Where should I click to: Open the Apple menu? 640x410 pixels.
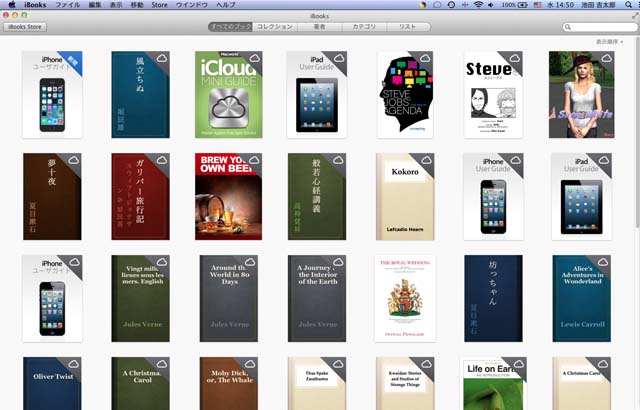(x=11, y=5)
